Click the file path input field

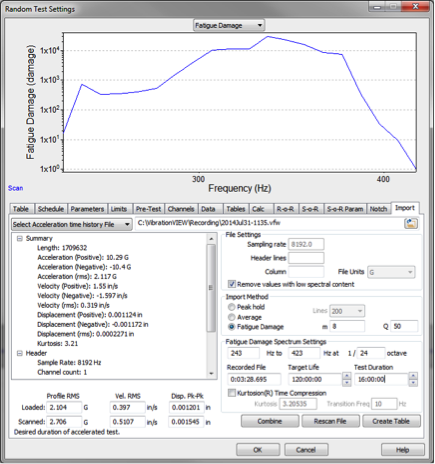269,224
